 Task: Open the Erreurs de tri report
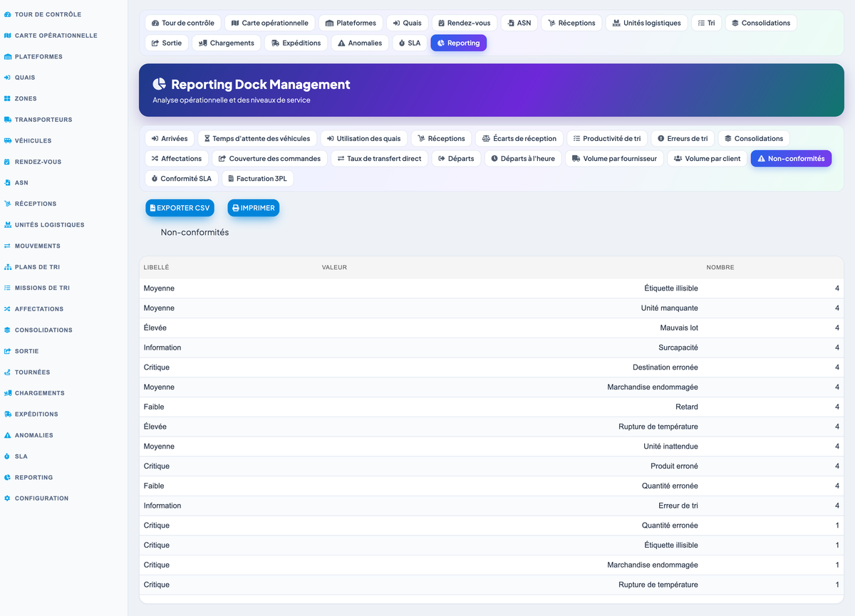pyautogui.click(x=683, y=138)
